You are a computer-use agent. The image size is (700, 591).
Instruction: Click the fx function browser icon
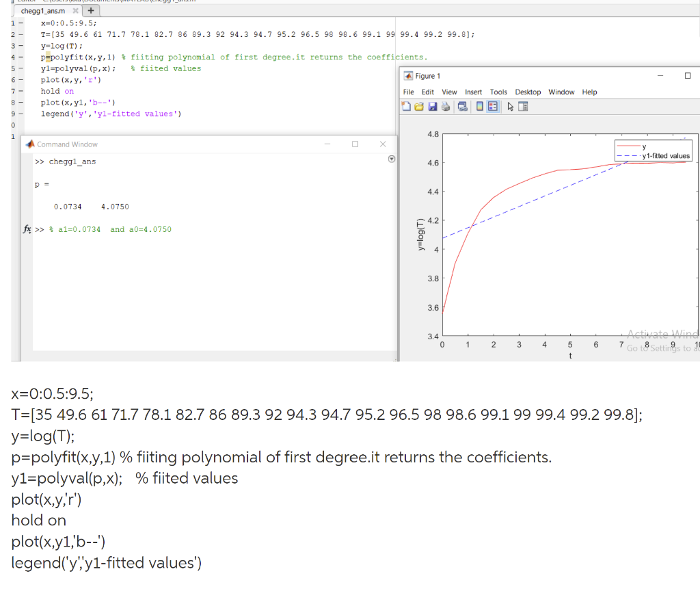coord(27,229)
